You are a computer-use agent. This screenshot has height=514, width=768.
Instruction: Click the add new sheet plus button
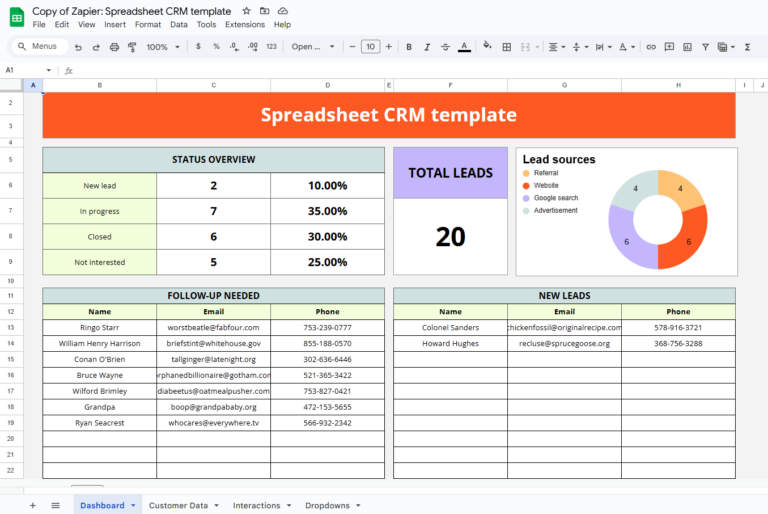32,506
